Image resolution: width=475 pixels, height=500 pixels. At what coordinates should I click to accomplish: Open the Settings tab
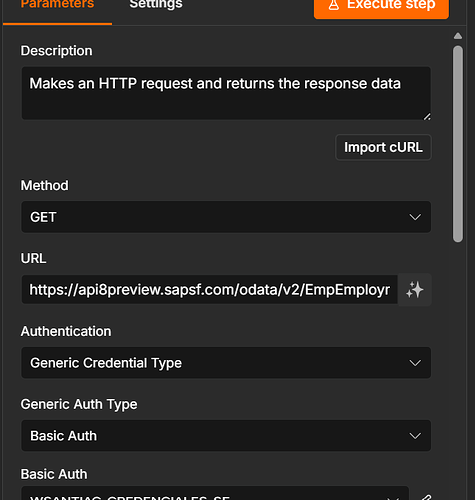[156, 5]
